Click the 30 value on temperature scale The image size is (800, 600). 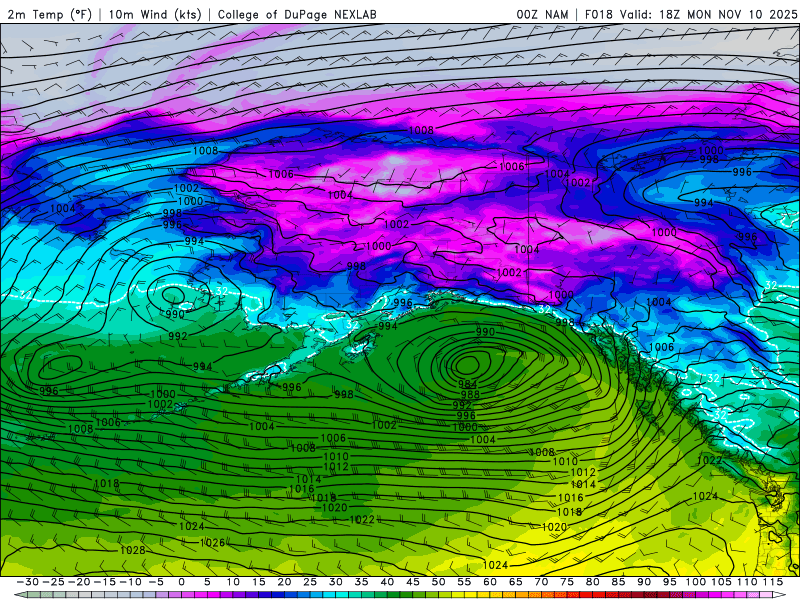pos(336,582)
